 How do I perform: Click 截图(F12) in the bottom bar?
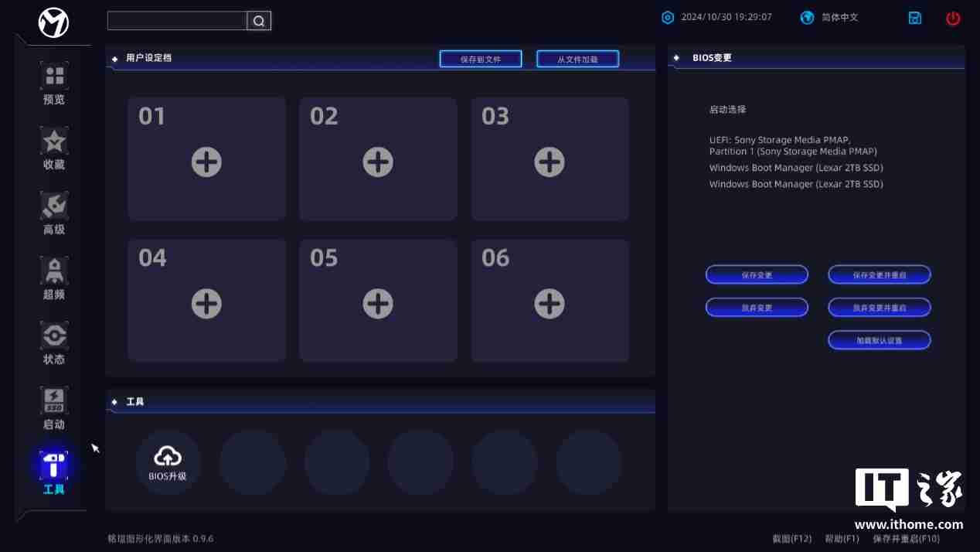pyautogui.click(x=792, y=539)
